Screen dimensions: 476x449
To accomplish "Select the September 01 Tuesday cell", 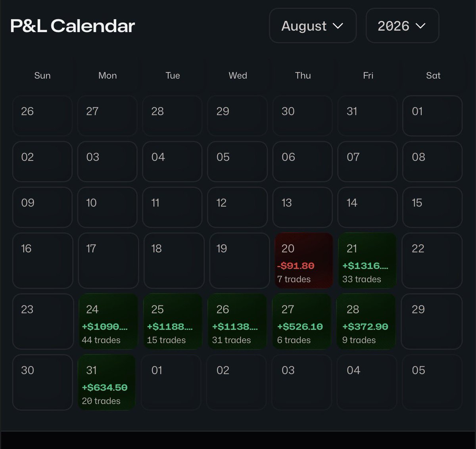I will pos(171,382).
